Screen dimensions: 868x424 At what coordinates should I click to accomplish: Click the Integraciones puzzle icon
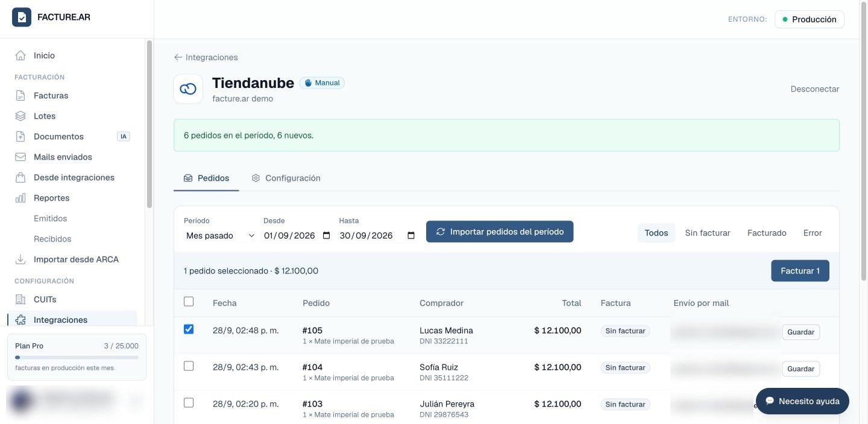click(20, 320)
